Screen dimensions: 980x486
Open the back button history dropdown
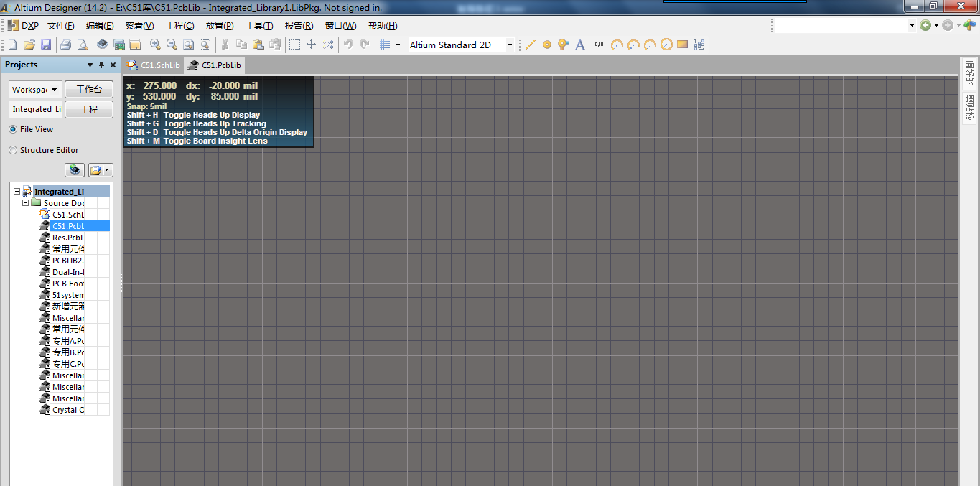point(936,25)
